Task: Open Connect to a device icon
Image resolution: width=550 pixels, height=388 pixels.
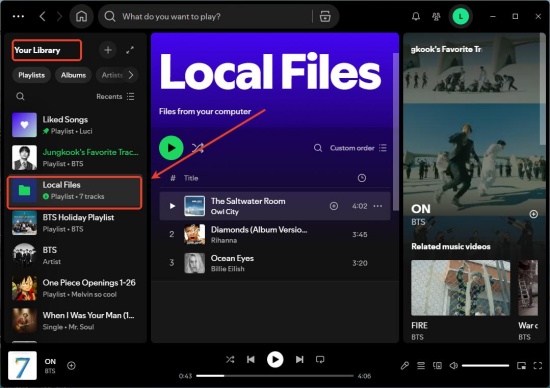Action: click(437, 366)
